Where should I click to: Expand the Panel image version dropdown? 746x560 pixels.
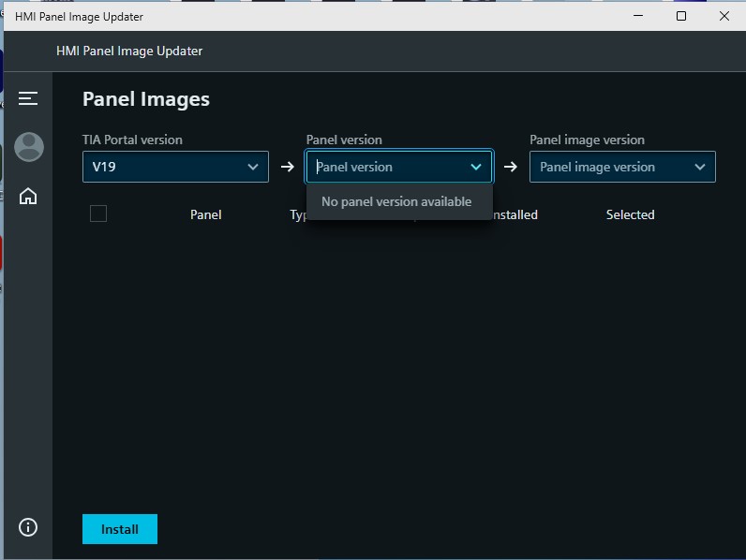tap(622, 167)
